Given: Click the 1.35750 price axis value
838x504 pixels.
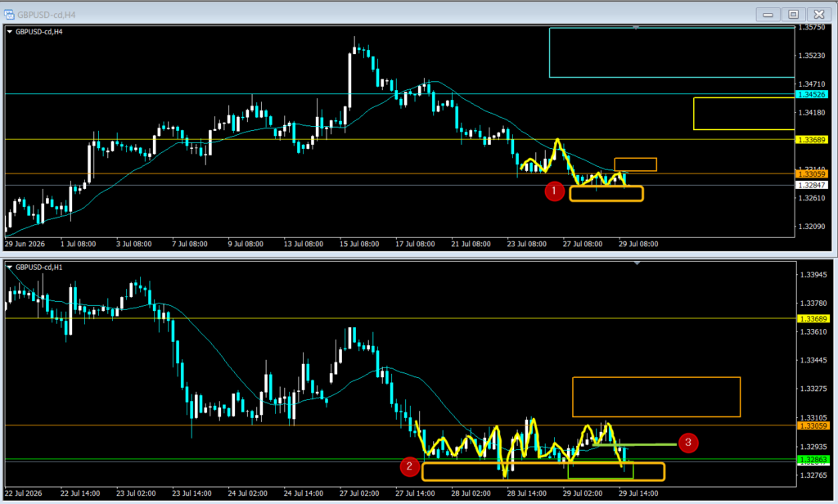Looking at the screenshot, I should [812, 27].
